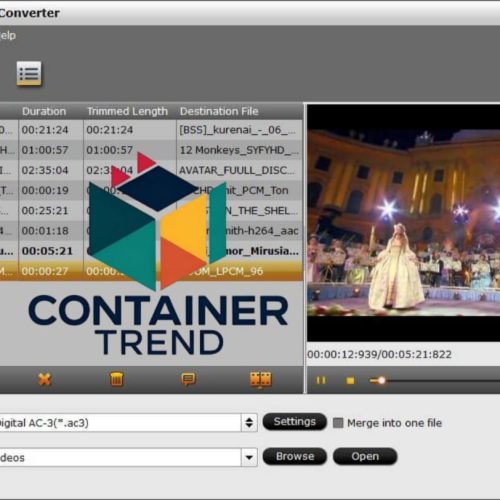Click the trash can clear-list icon
Viewport: 500px width, 500px height.
coord(117,379)
